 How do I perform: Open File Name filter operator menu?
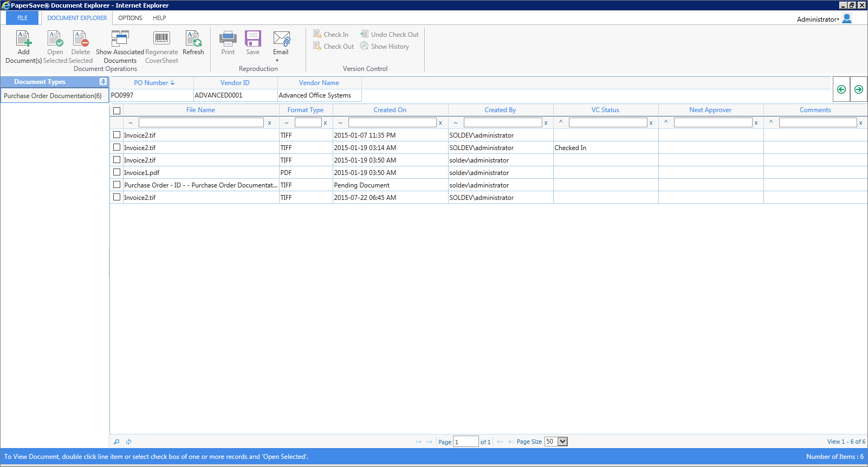(x=131, y=123)
